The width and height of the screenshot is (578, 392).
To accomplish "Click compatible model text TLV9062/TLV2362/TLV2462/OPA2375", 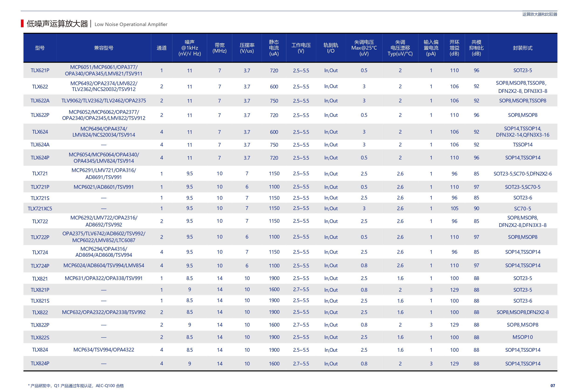I will [103, 101].
